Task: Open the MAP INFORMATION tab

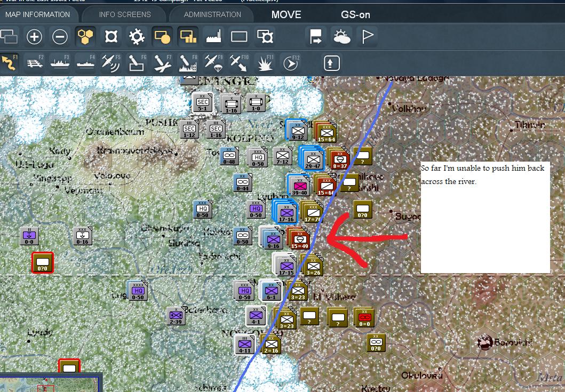Action: (x=37, y=14)
